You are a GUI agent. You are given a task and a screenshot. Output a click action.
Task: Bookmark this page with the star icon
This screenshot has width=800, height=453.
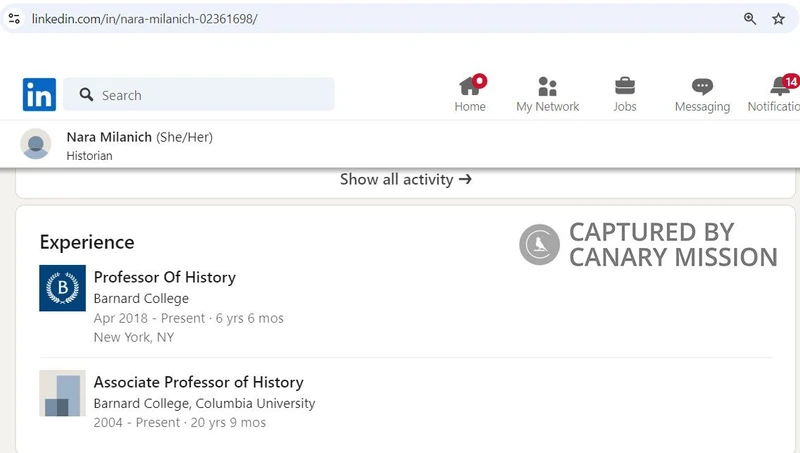778,18
